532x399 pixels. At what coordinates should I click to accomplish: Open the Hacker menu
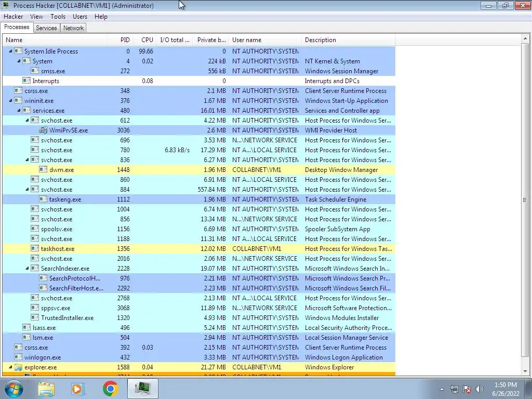click(x=13, y=16)
